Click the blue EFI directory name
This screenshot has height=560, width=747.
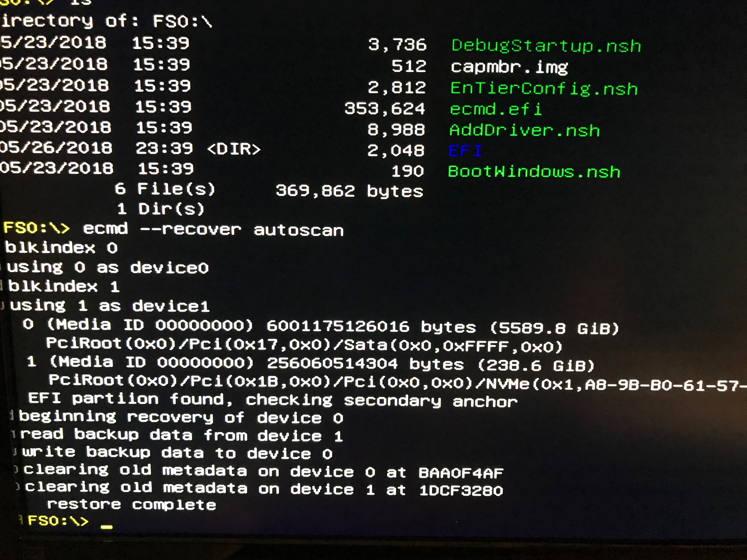click(465, 151)
